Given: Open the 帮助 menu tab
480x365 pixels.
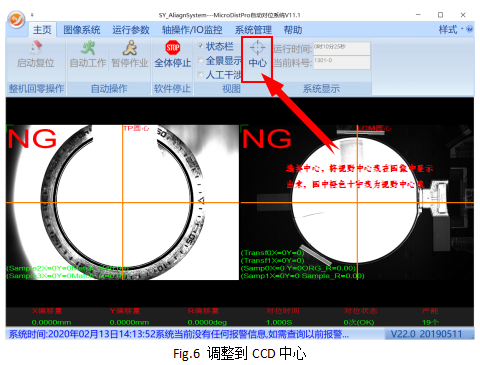Looking at the screenshot, I should [x=293, y=30].
